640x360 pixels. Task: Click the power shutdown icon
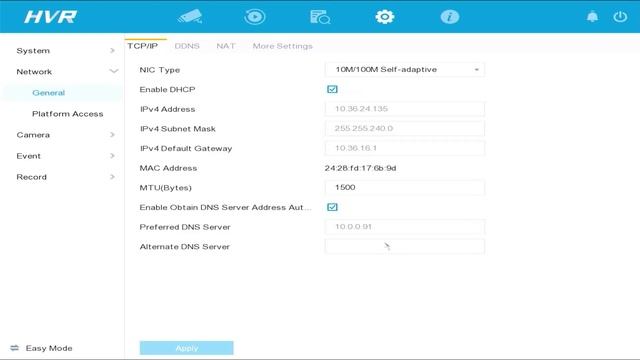620,17
